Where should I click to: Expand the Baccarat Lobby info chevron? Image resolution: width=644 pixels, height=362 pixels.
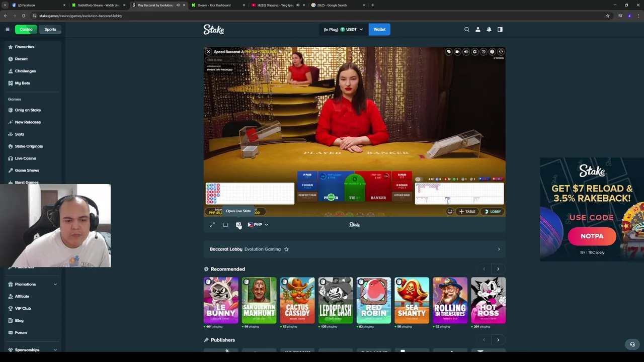pos(499,249)
